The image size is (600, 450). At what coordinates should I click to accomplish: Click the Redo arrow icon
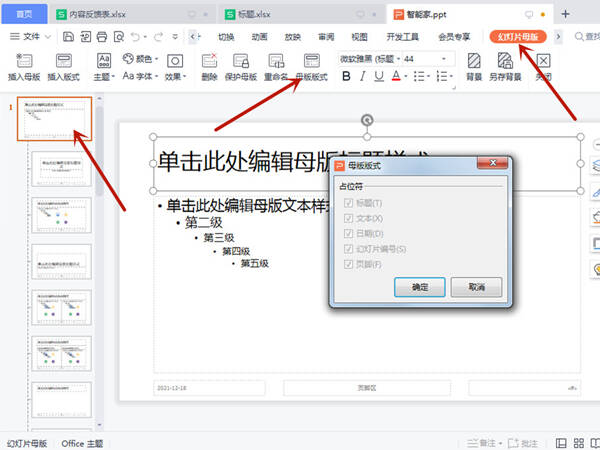tap(158, 37)
